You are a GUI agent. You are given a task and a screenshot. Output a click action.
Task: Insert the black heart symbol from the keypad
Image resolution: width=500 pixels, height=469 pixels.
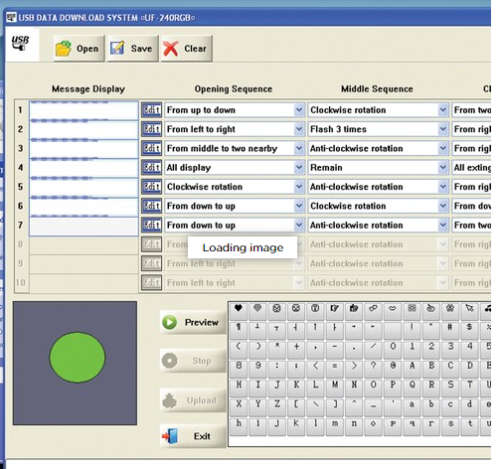[238, 309]
